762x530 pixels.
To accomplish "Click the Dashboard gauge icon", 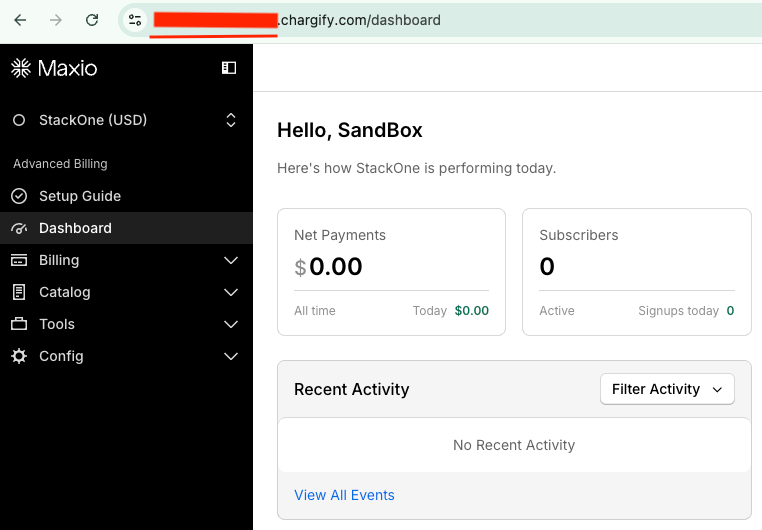I will 19,228.
